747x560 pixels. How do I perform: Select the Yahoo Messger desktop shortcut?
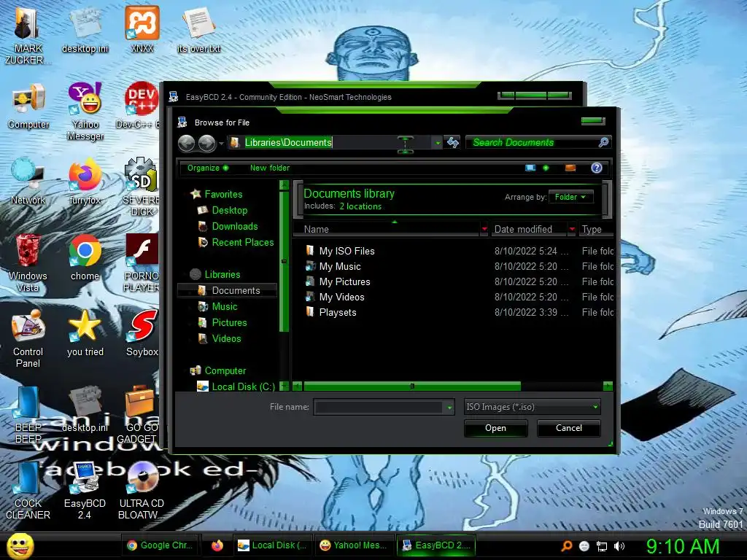[85, 111]
